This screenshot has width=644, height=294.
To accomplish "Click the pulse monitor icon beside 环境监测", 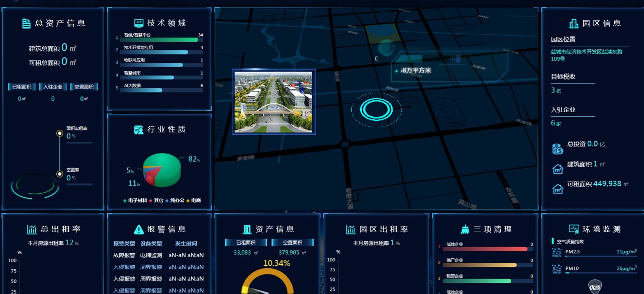I will [574, 230].
